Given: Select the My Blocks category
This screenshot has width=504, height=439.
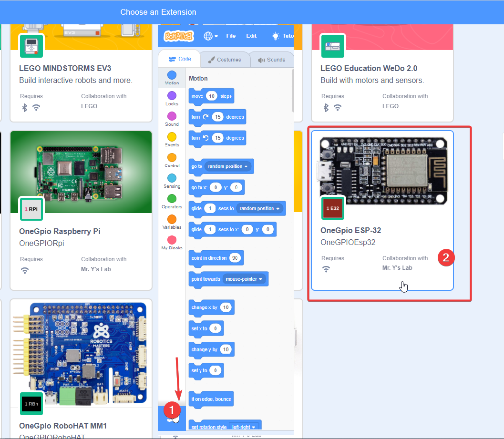Looking at the screenshot, I should [x=172, y=243].
